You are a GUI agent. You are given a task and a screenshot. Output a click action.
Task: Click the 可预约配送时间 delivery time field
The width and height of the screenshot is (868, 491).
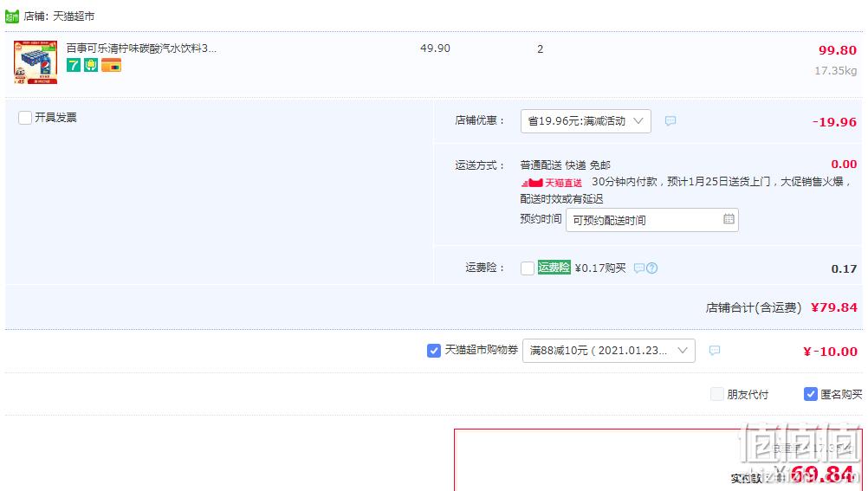tap(652, 220)
